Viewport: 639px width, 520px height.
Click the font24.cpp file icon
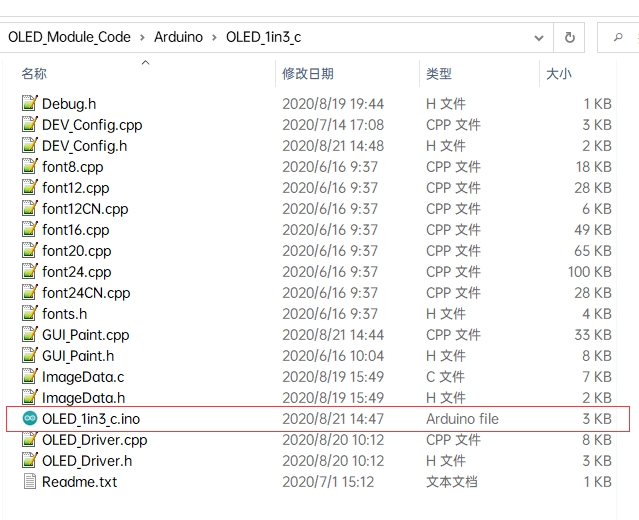coord(30,272)
